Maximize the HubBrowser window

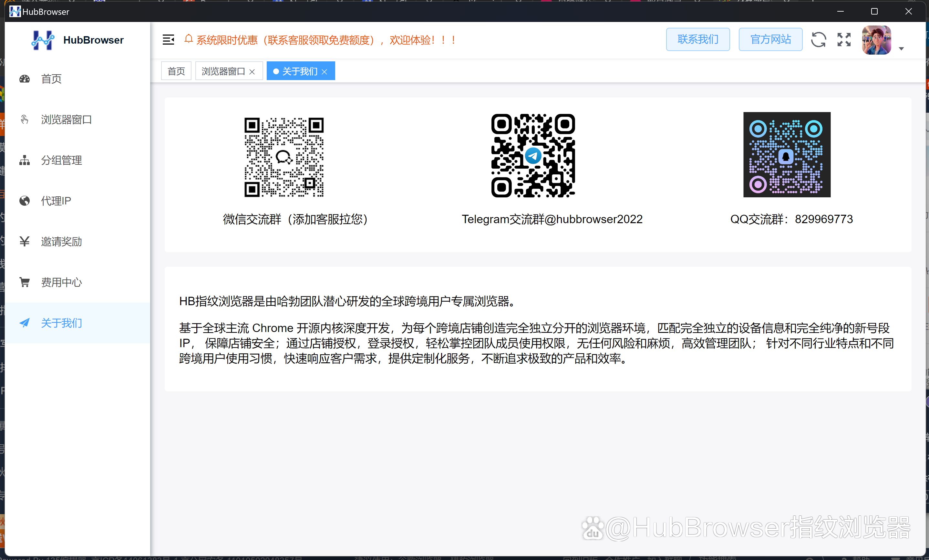(874, 11)
